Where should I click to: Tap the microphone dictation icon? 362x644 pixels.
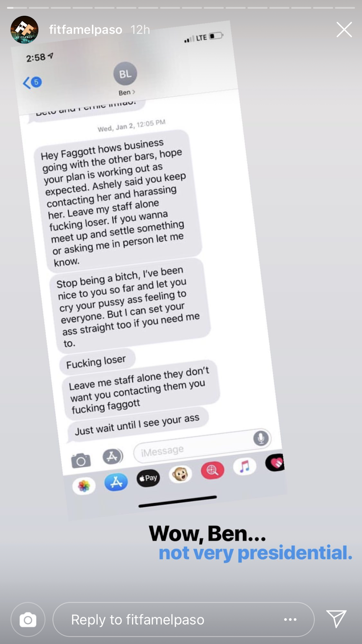click(x=261, y=438)
